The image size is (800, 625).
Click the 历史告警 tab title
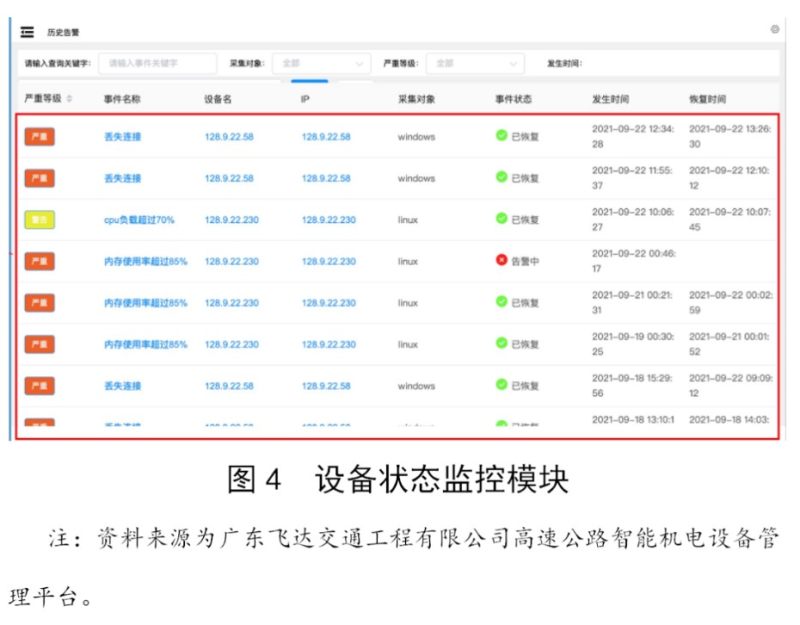(x=63, y=32)
